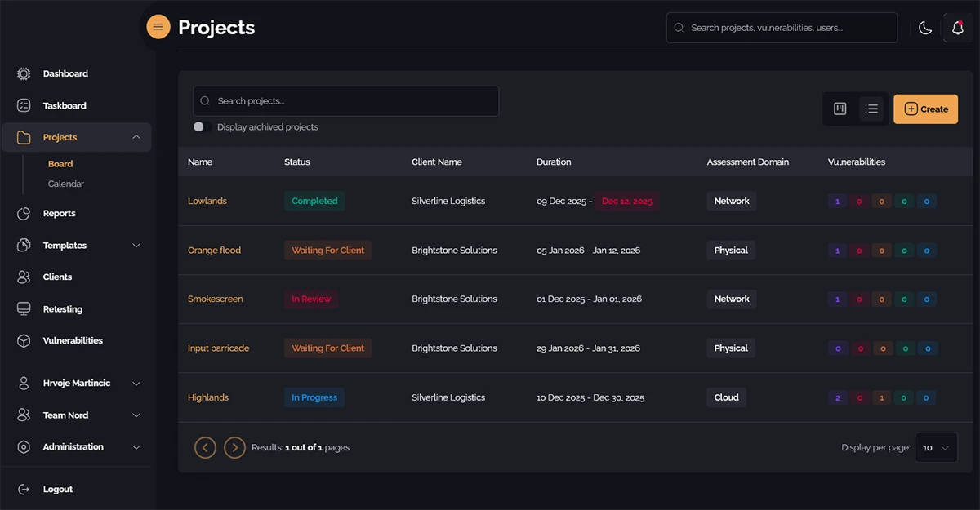Viewport: 980px width, 510px height.
Task: Open the Highlands project link
Action: click(208, 397)
